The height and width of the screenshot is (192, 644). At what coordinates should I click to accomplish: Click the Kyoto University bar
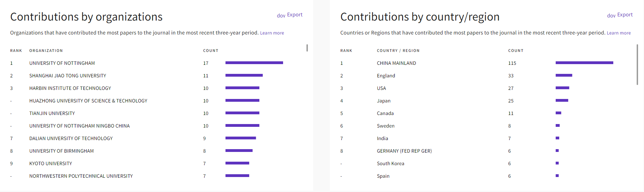tap(237, 163)
